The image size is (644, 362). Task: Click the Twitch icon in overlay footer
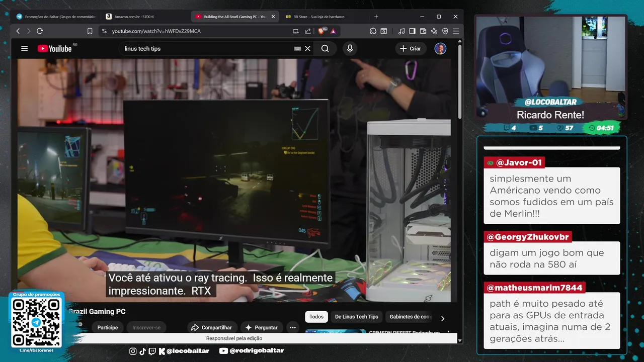tap(152, 351)
